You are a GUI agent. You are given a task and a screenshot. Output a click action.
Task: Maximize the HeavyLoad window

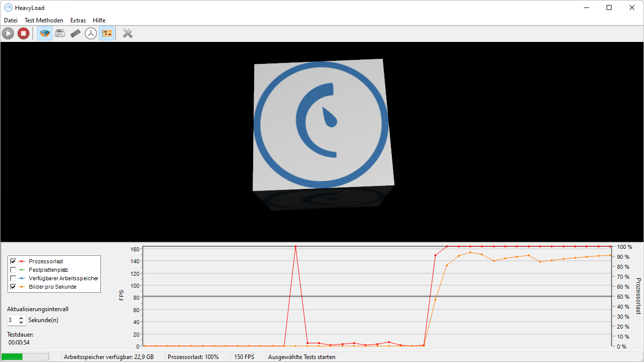pos(609,7)
